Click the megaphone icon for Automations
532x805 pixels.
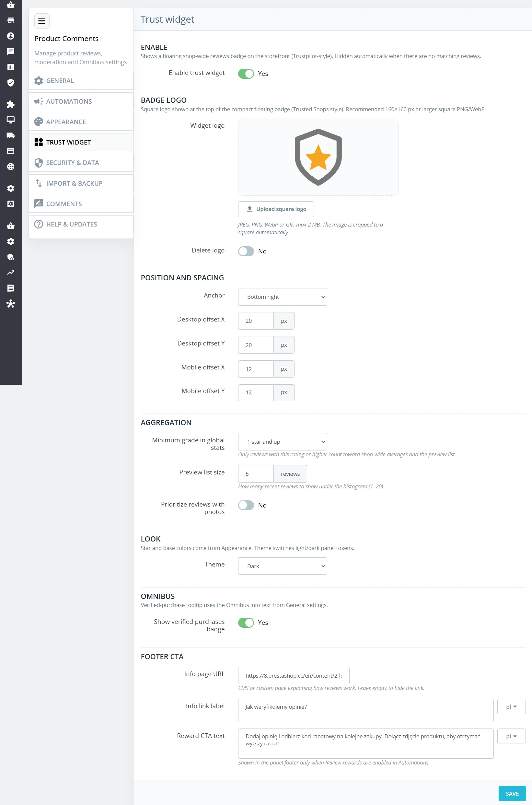tap(39, 101)
